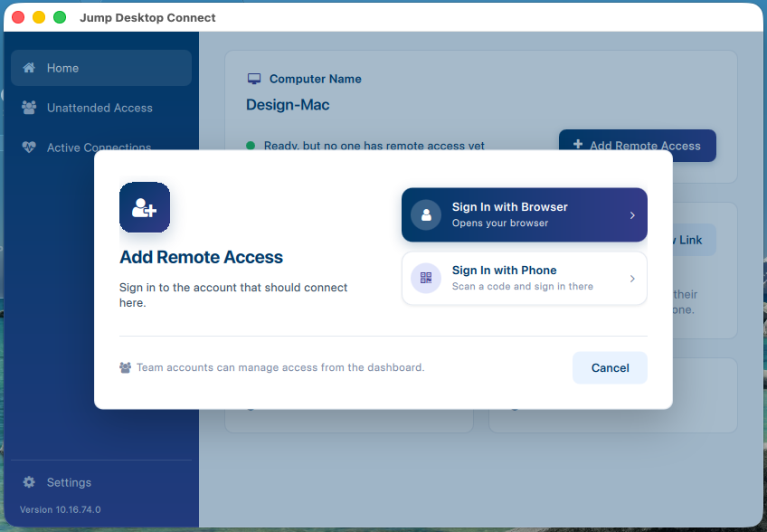Minimize the window with yellow button
Viewport: 767px width, 532px height.
pyautogui.click(x=39, y=17)
